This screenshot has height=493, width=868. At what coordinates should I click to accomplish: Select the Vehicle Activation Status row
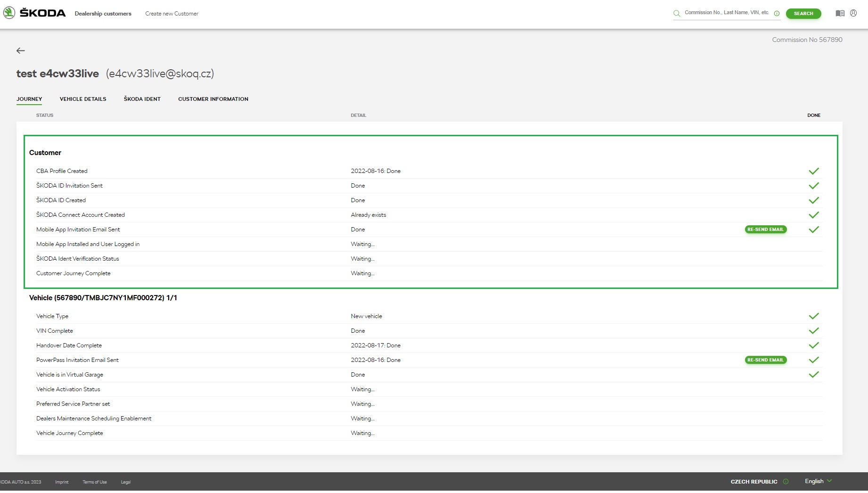(x=430, y=389)
